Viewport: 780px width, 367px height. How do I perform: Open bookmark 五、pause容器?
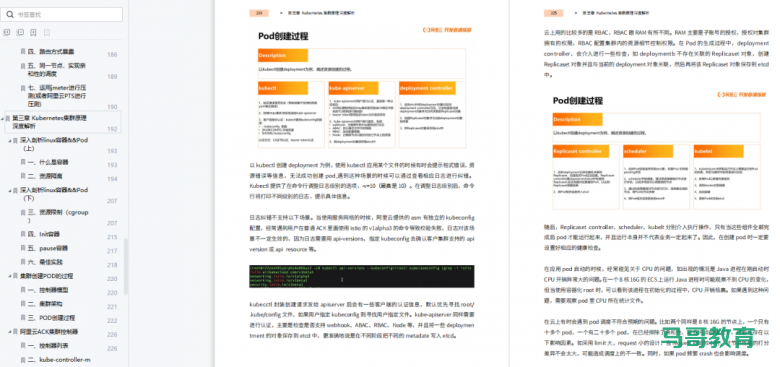(x=48, y=248)
